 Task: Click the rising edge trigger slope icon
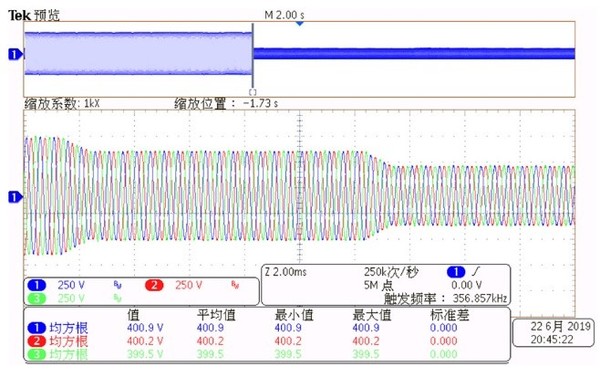click(476, 272)
